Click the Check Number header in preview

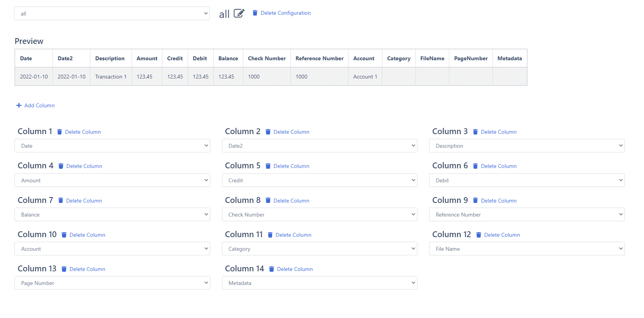point(267,58)
